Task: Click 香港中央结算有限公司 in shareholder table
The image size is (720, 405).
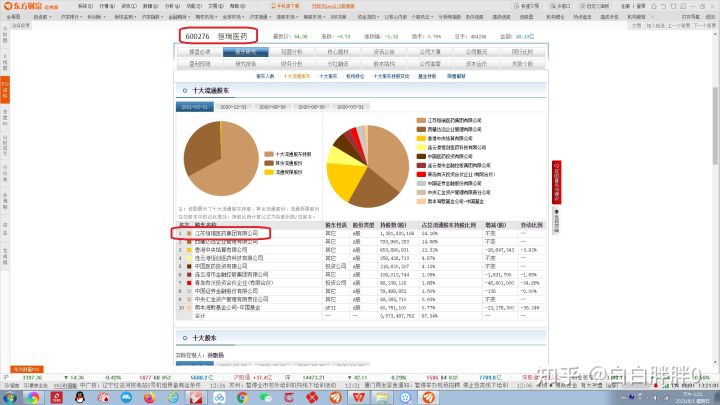Action: (221, 250)
